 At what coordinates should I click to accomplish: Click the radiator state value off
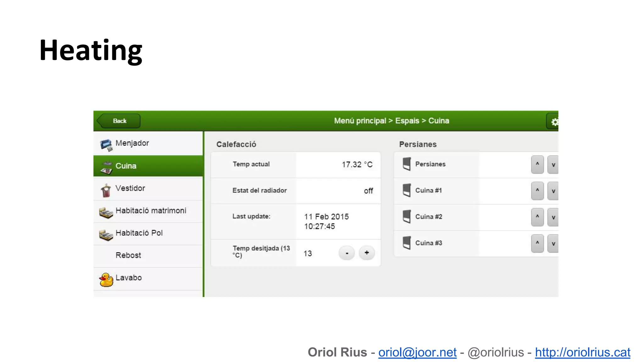pos(368,191)
